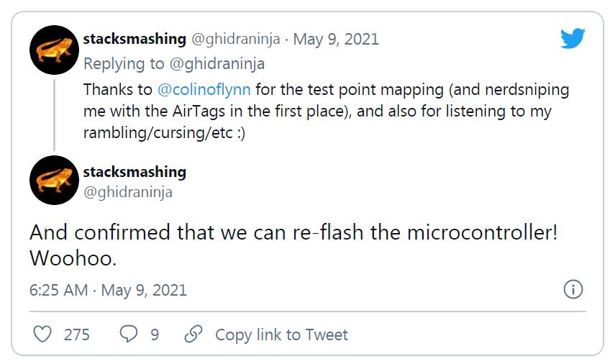Screen dimensions: 610x364
Task: Click the chain link icon
Action: point(193,335)
